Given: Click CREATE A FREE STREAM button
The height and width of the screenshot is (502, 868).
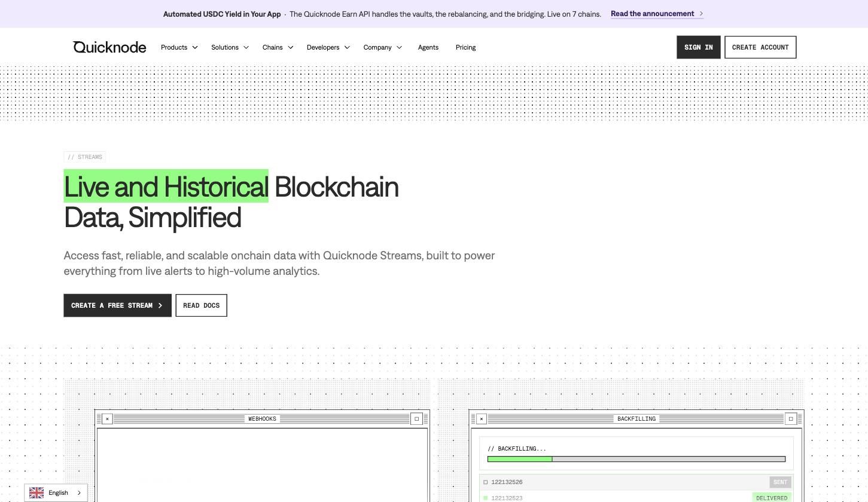Looking at the screenshot, I should pos(117,305).
